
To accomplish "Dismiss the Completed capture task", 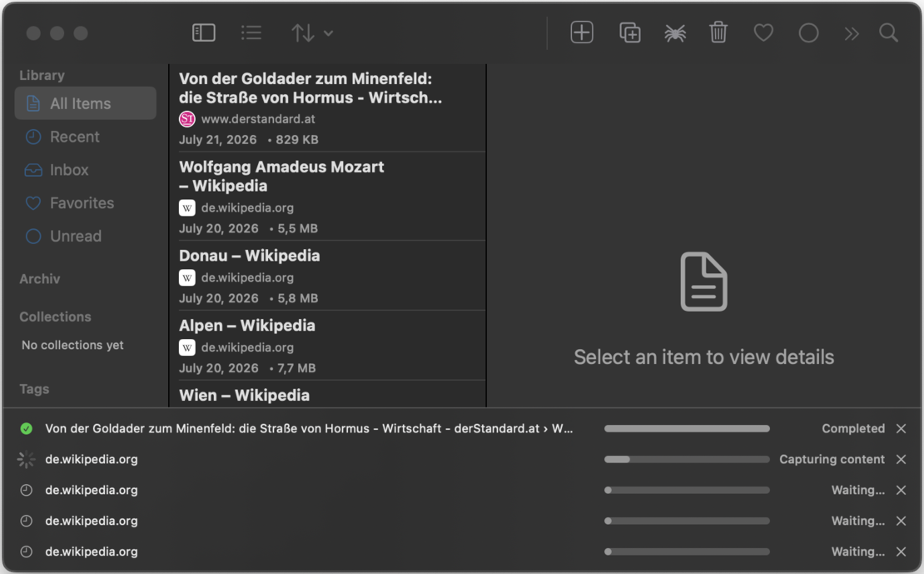I will (901, 429).
